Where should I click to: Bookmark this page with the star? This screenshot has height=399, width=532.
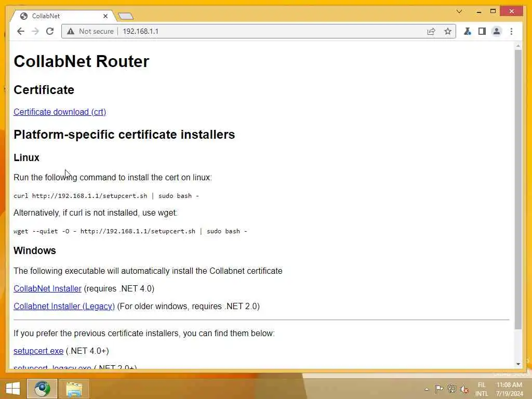coord(448,31)
